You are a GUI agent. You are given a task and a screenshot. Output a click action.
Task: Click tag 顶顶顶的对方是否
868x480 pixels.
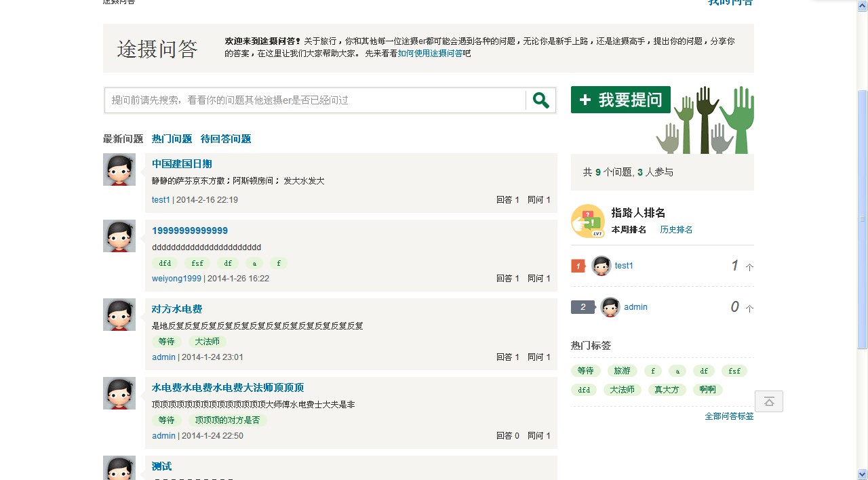(227, 420)
